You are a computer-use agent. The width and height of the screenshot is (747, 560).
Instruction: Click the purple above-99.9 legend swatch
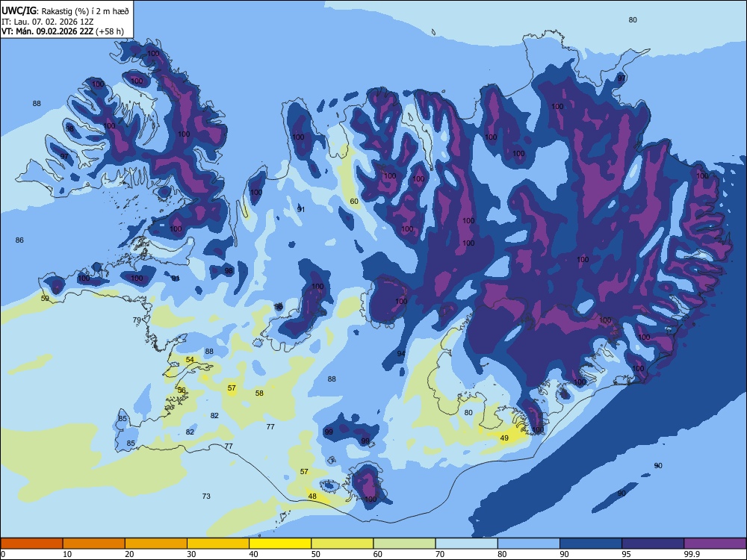click(715, 544)
